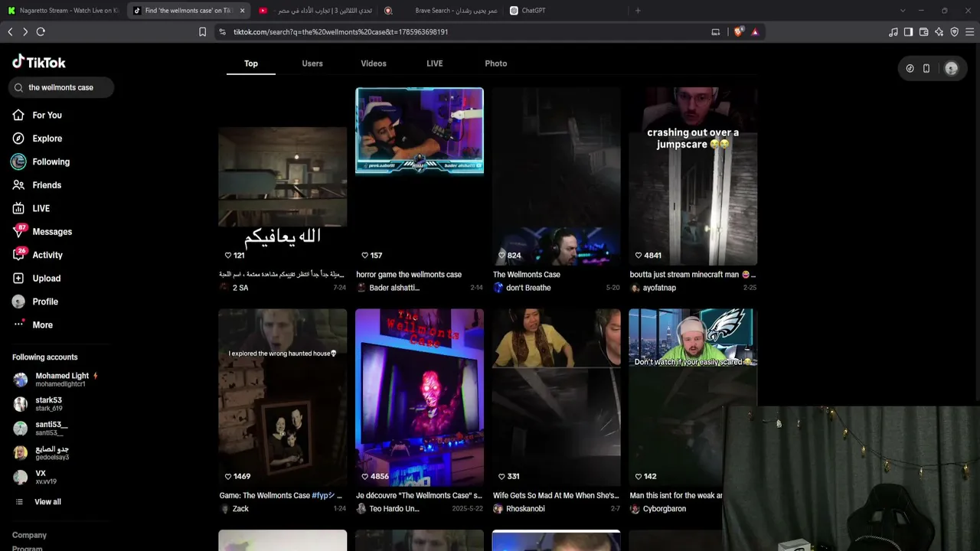Go to Friends via its people icon
This screenshot has height=551, width=980.
(18, 185)
